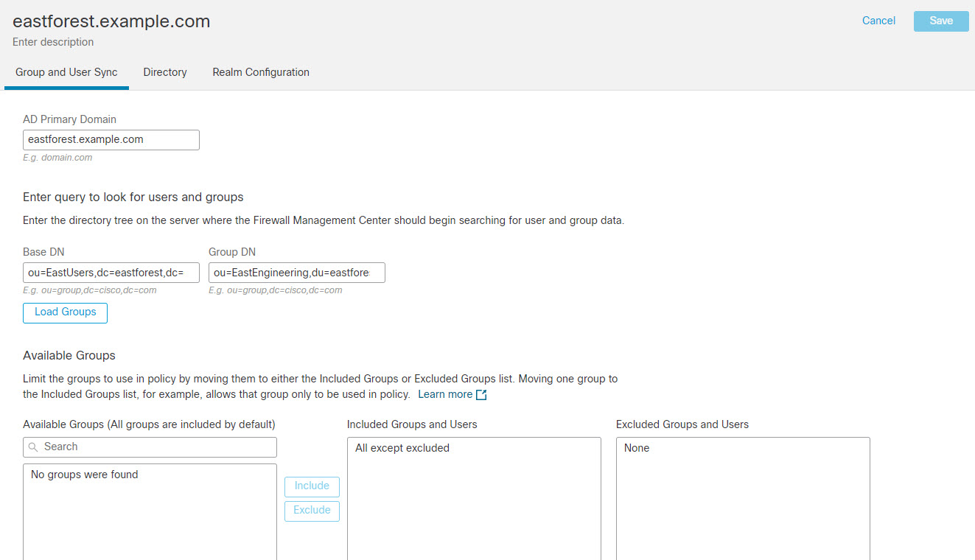Viewport: 975px width, 560px height.
Task: Click the Exclude button
Action: [x=312, y=511]
